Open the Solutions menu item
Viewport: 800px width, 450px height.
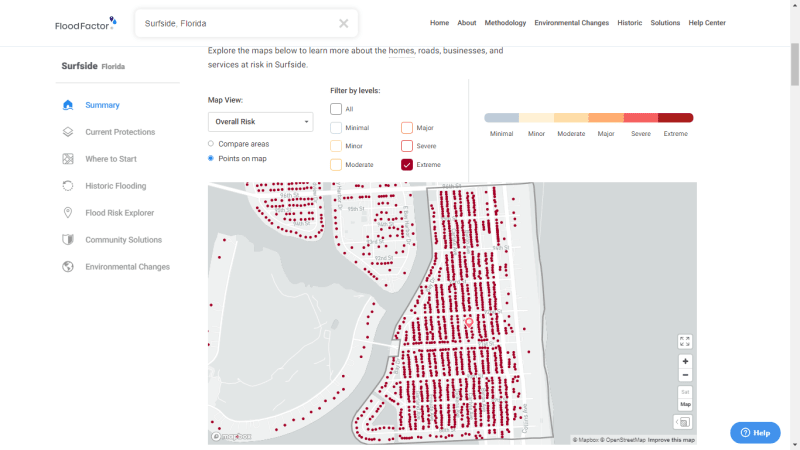point(665,23)
